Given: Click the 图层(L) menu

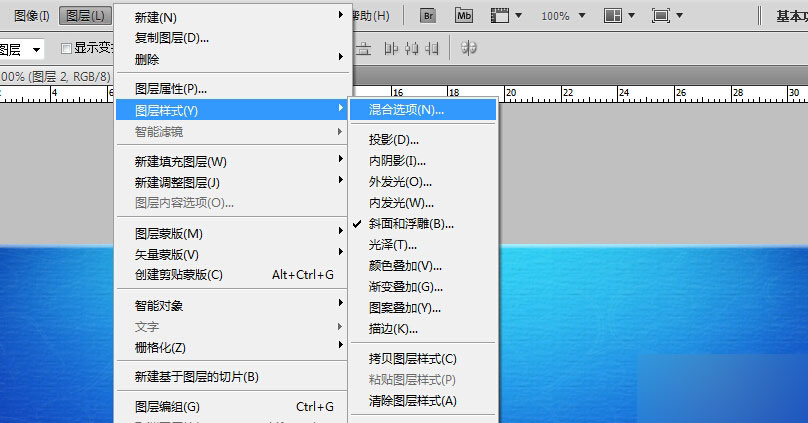Looking at the screenshot, I should 86,16.
